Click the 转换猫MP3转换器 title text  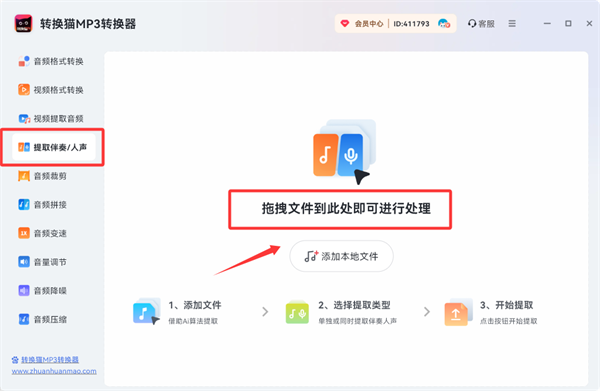pyautogui.click(x=88, y=24)
